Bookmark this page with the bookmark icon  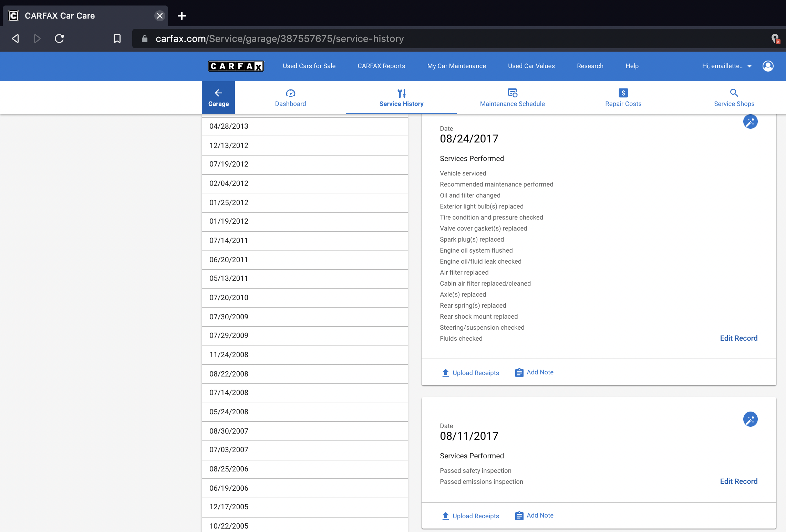(x=117, y=39)
